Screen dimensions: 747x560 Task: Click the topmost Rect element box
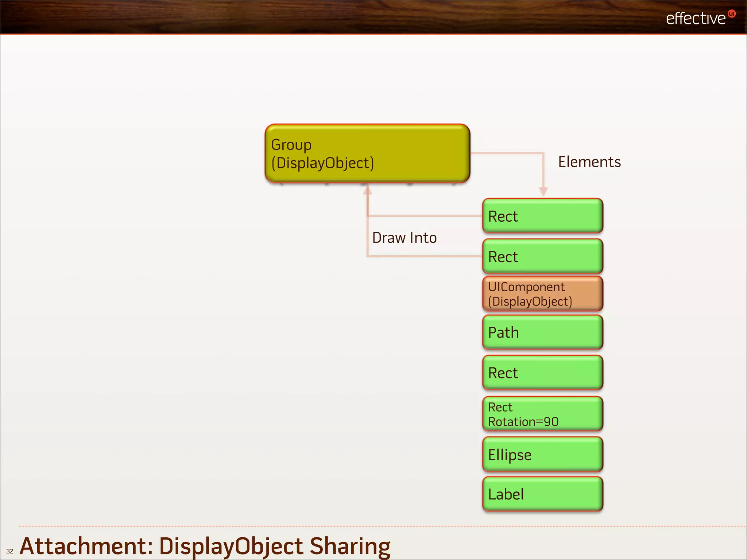(542, 216)
